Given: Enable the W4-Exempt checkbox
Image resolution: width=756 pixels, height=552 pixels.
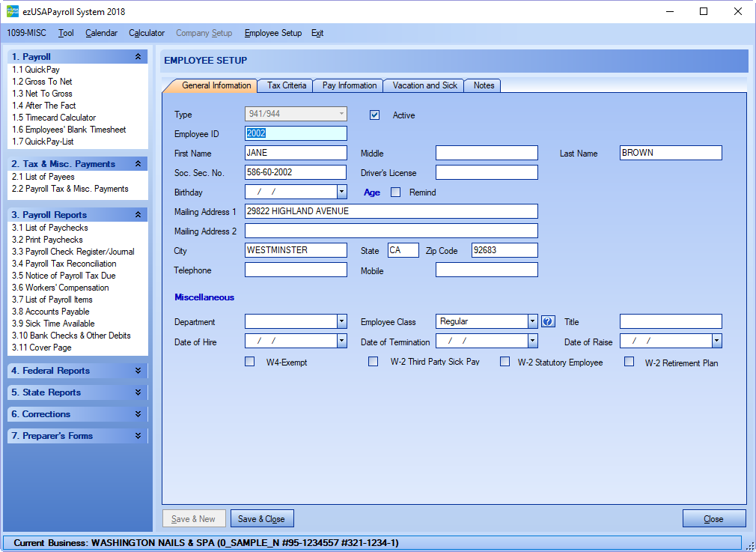Looking at the screenshot, I should [250, 363].
